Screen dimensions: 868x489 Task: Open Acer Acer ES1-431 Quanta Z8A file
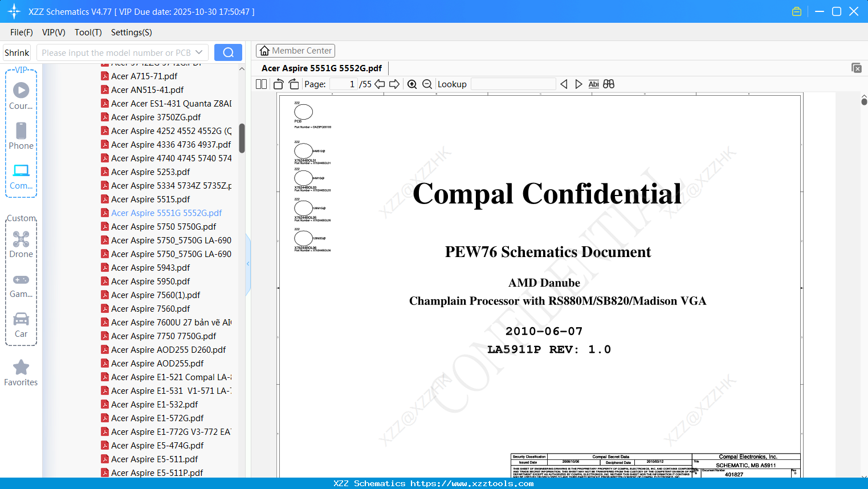(166, 103)
